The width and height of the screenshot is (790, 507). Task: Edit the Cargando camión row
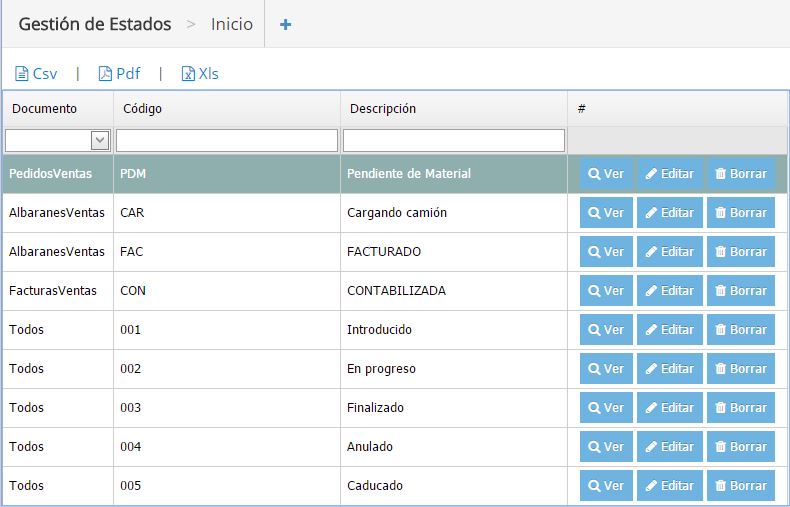670,213
